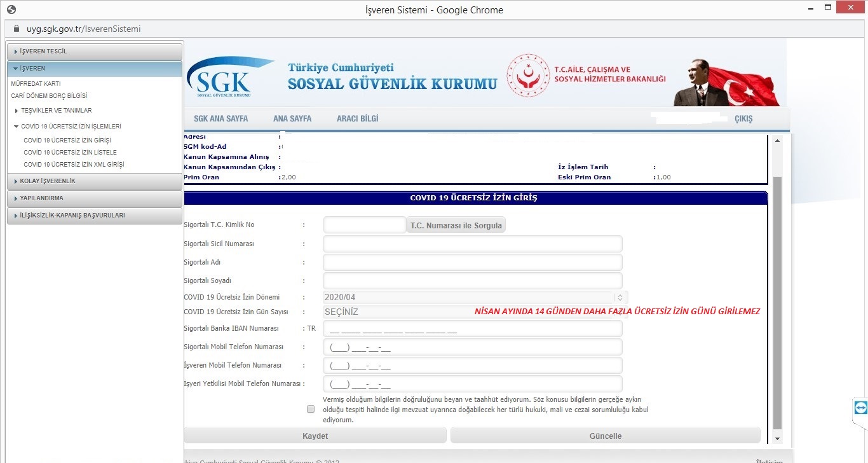868x463 pixels.
Task: Open COVID 19 Ücretsiz İzin Listele link
Action: (x=70, y=153)
